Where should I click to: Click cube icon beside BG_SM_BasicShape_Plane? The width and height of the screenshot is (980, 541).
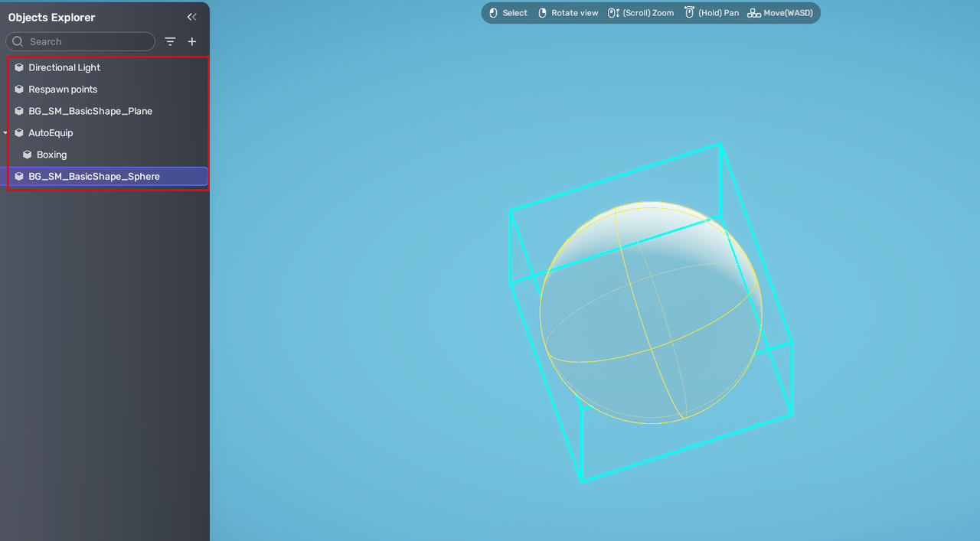click(19, 111)
